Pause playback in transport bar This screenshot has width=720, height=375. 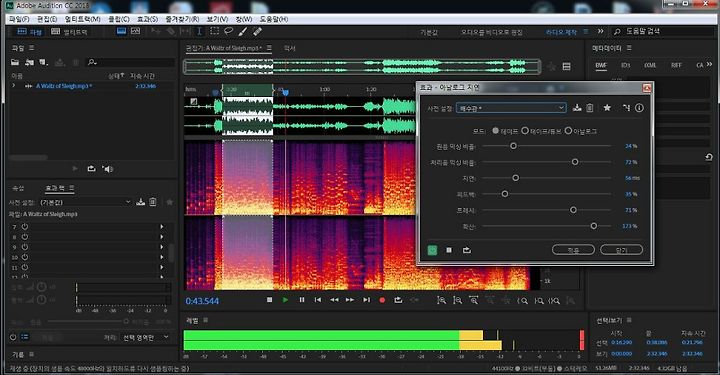[302, 300]
